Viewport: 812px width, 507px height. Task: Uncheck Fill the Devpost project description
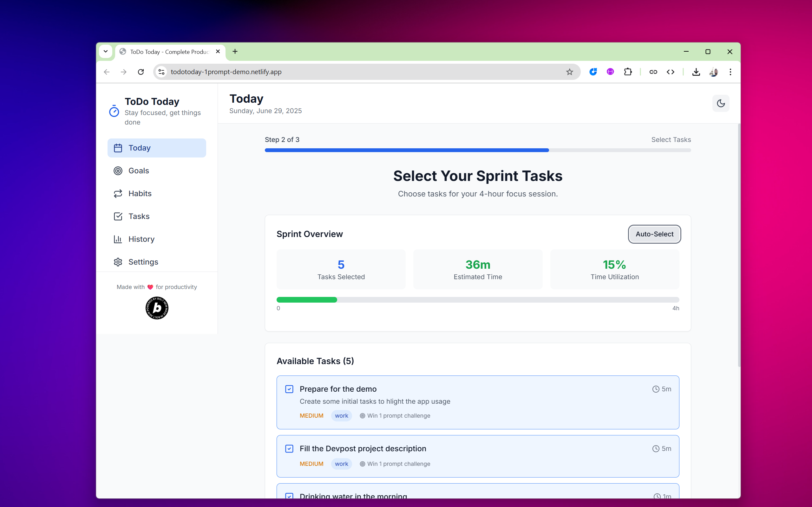point(289,449)
